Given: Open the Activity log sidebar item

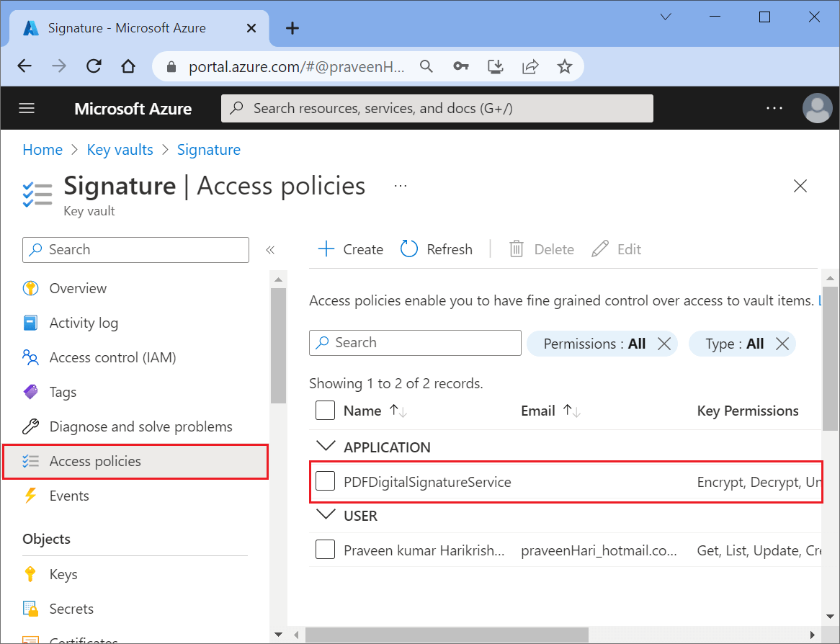Looking at the screenshot, I should point(83,323).
